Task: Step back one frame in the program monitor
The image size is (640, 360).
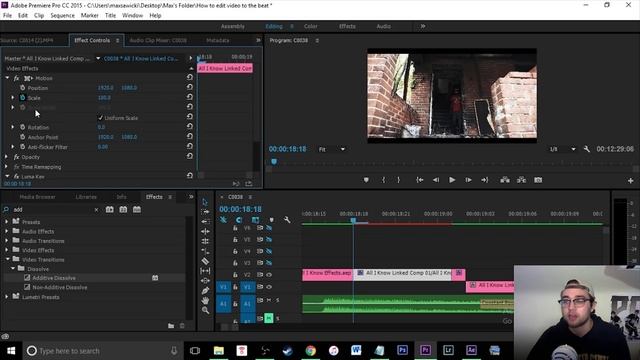Action: click(x=436, y=180)
